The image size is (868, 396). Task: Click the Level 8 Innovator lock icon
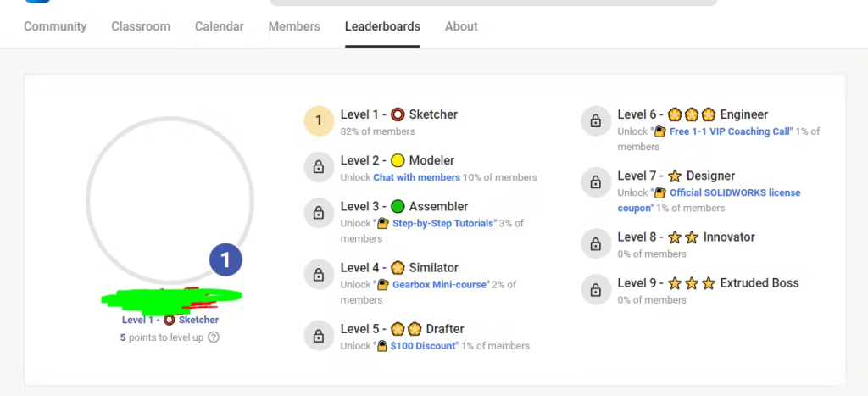click(596, 244)
